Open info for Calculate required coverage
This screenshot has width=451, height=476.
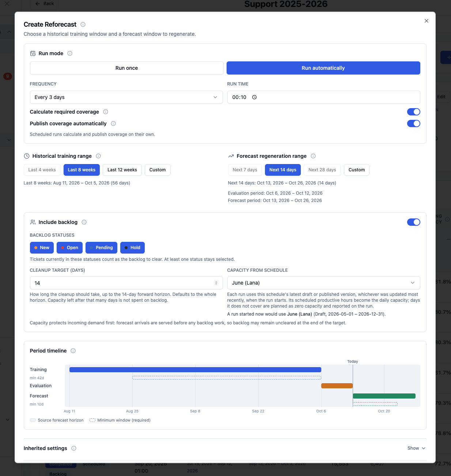[106, 112]
